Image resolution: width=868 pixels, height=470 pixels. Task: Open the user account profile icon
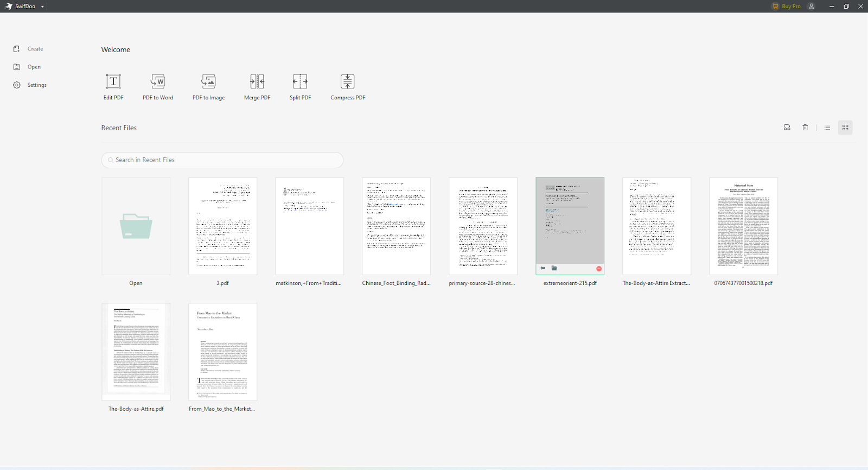pos(812,7)
